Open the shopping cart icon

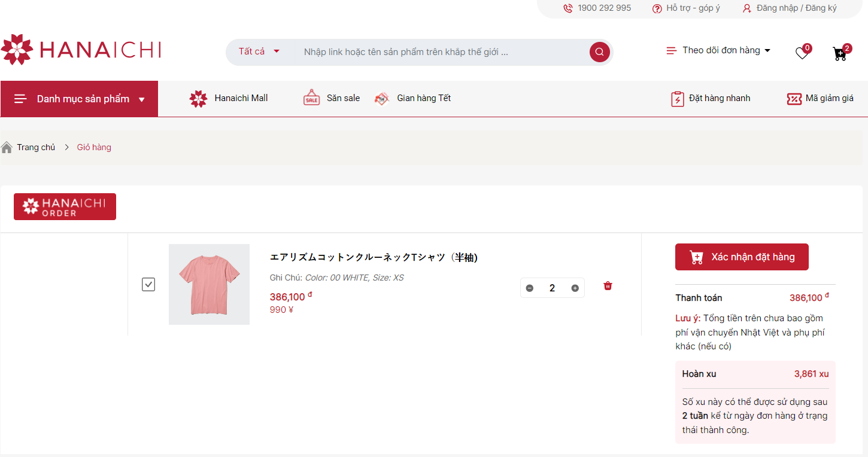[x=840, y=54]
